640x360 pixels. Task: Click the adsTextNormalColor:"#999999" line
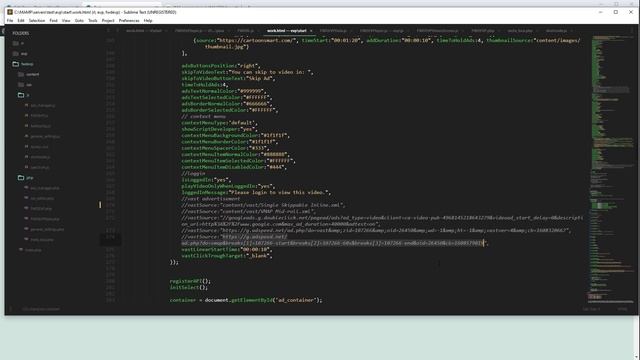coord(224,91)
